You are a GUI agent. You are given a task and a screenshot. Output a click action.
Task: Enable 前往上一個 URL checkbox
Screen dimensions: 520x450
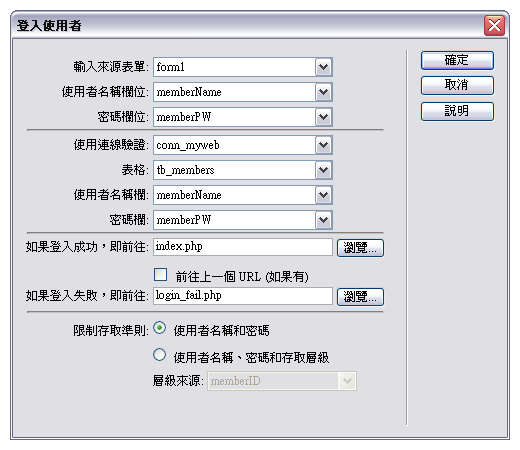pos(160,275)
